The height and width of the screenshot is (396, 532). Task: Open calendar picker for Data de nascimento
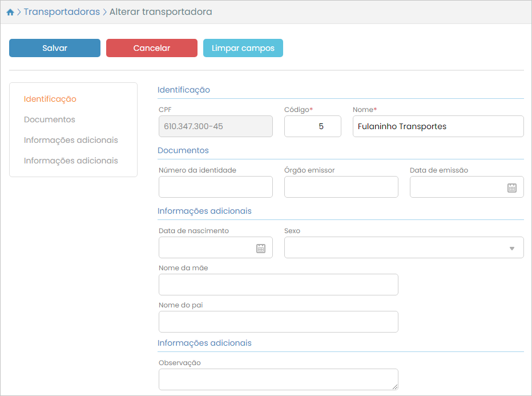tap(261, 248)
